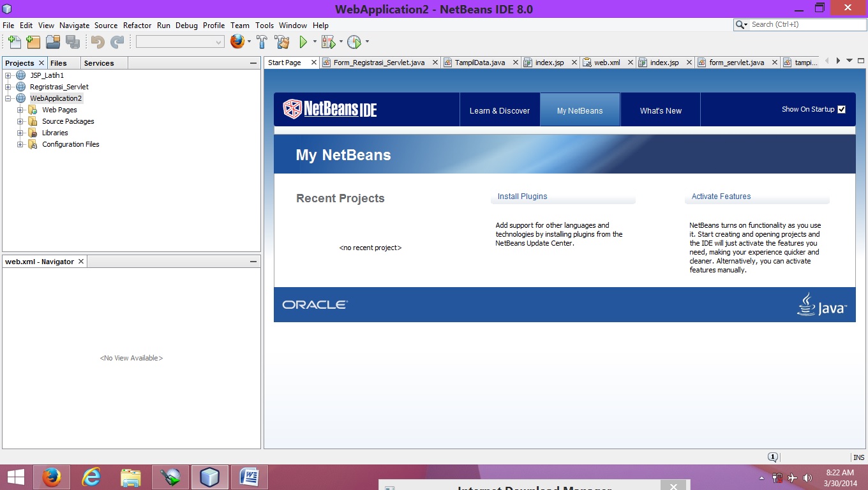Uncheck the Show On Startup checkbox
The image size is (868, 490).
[841, 109]
